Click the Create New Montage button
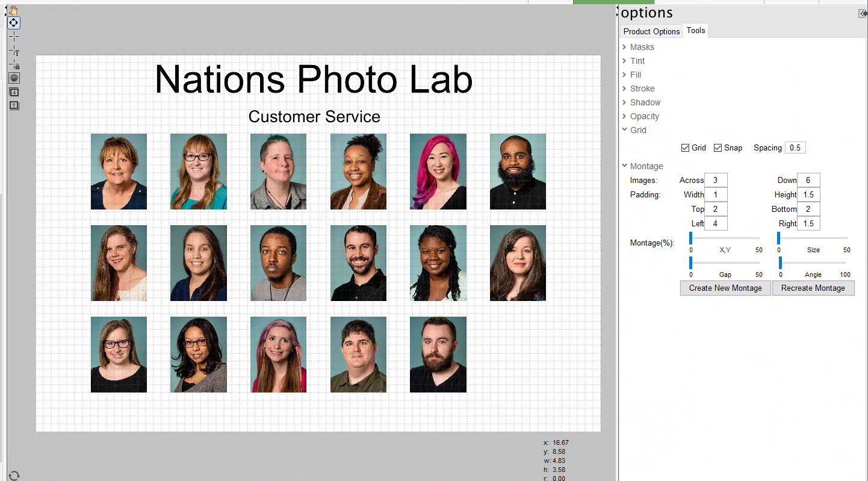This screenshot has height=481, width=868. point(725,288)
